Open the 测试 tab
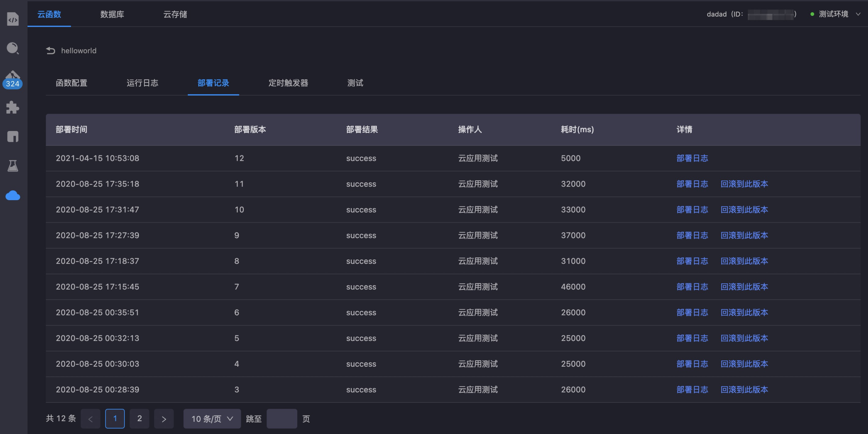Screen dimensions: 868x434 tap(355, 83)
